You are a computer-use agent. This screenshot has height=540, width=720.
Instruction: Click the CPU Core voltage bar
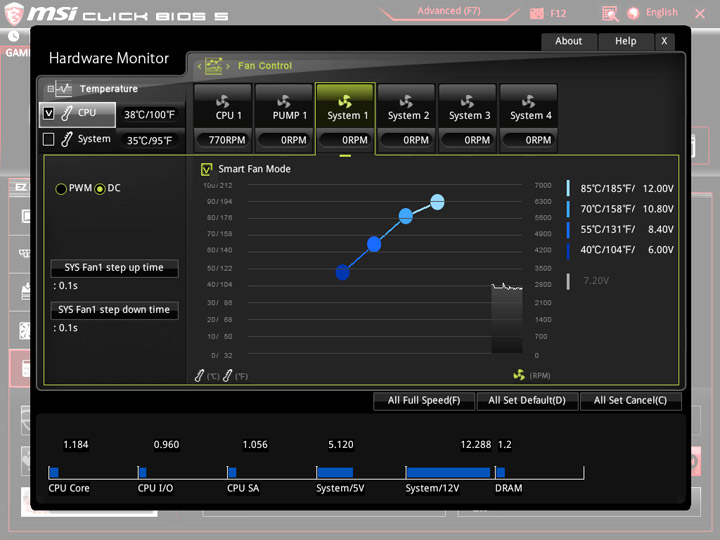[x=54, y=472]
